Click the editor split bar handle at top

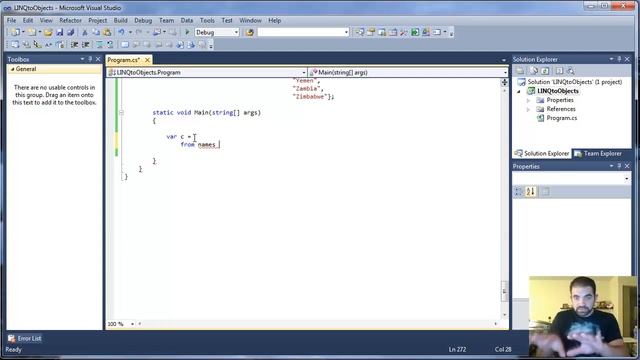[x=504, y=82]
